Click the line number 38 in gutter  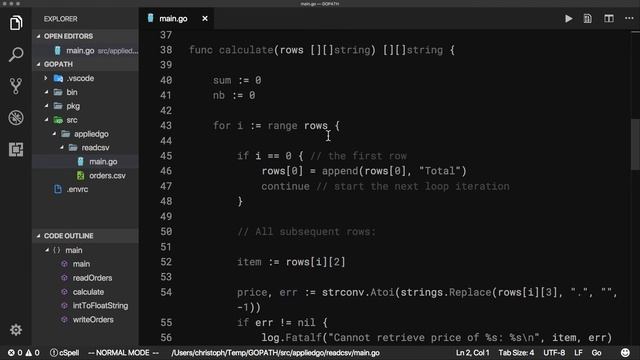pos(166,50)
